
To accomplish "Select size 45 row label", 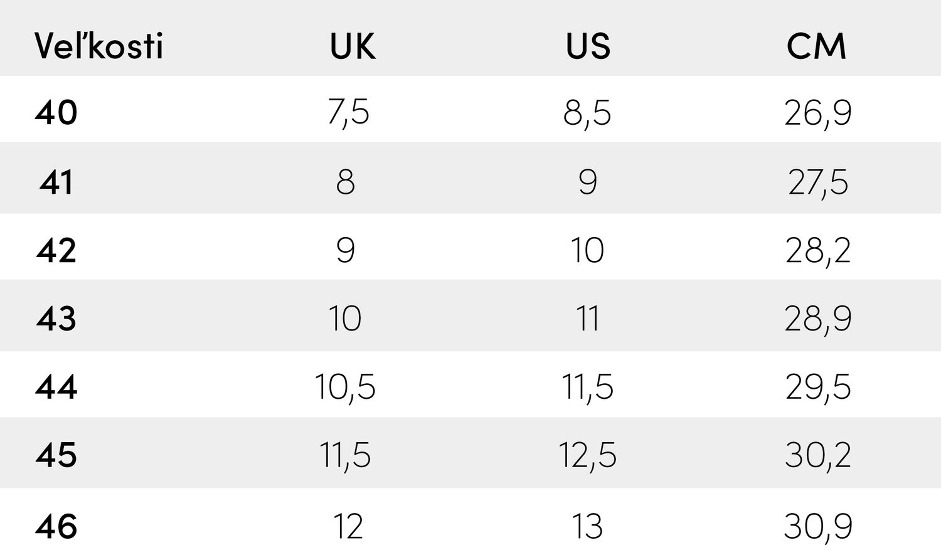I will 56,455.
